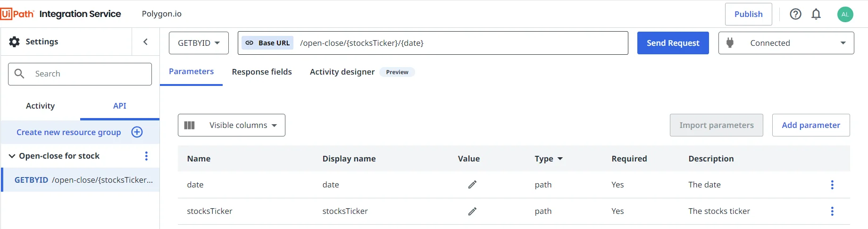Click the search magnifier icon
Viewport: 868px width, 229px height.
point(19,74)
